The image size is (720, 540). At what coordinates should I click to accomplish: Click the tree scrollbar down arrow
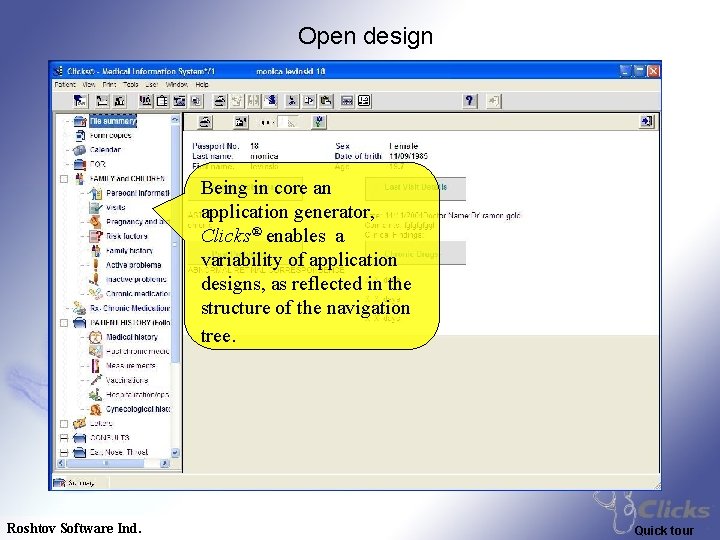(x=174, y=453)
